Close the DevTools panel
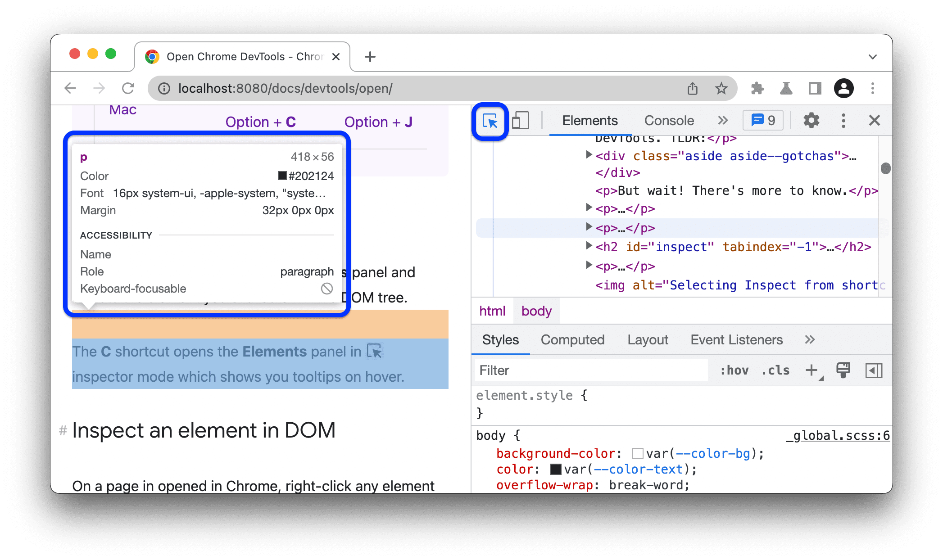 (874, 121)
